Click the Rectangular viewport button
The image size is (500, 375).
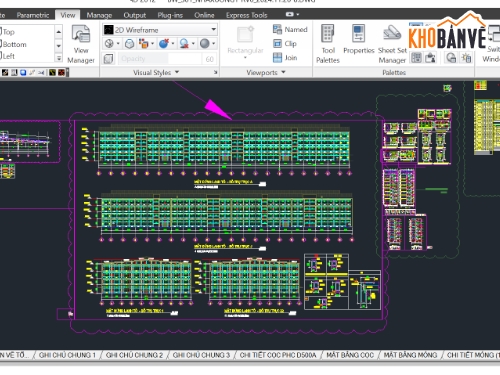pos(245,43)
